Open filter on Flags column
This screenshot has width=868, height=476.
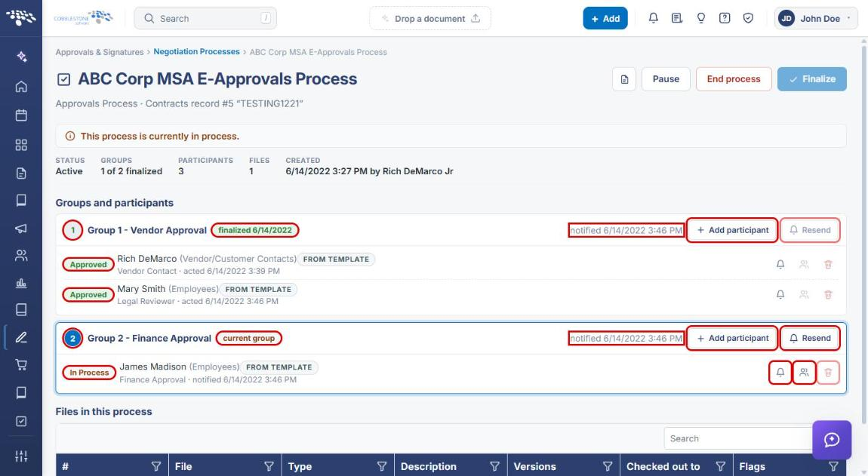(834, 467)
